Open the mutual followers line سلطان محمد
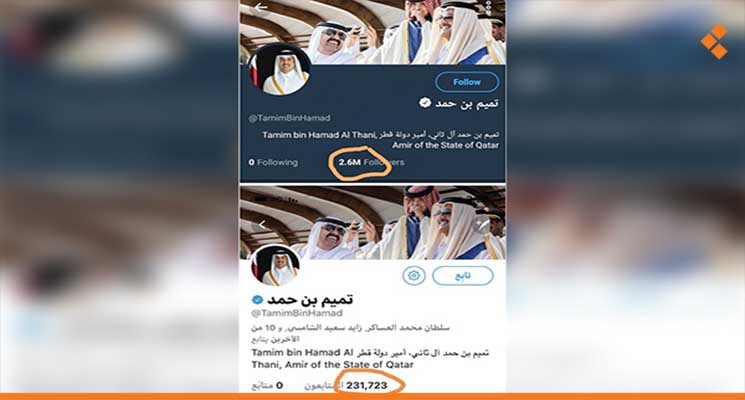Screen dimensions: 745x400 [350, 333]
